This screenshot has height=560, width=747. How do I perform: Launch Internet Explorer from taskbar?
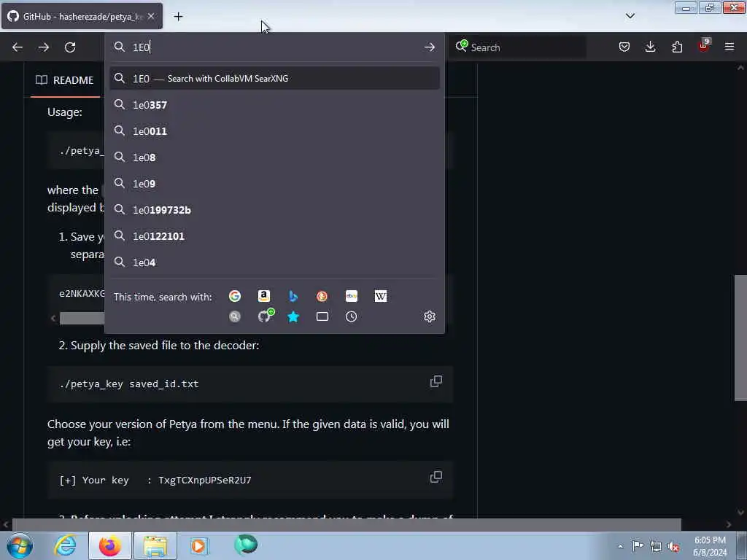65,545
